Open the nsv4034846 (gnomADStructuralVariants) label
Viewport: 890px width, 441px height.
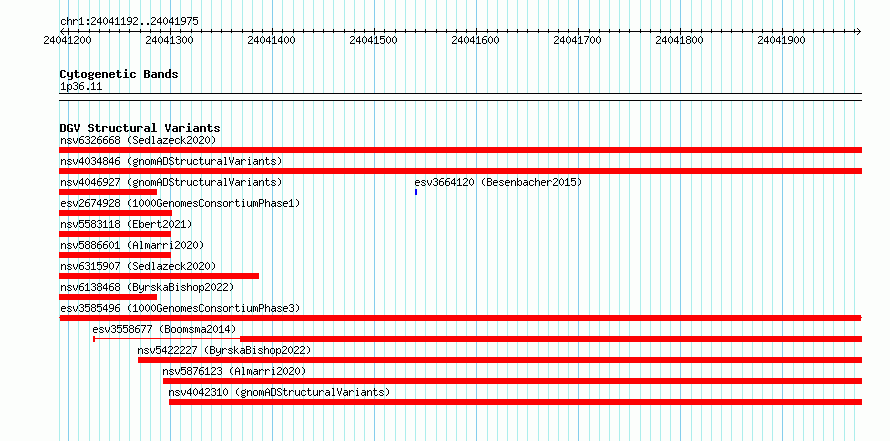[171, 161]
